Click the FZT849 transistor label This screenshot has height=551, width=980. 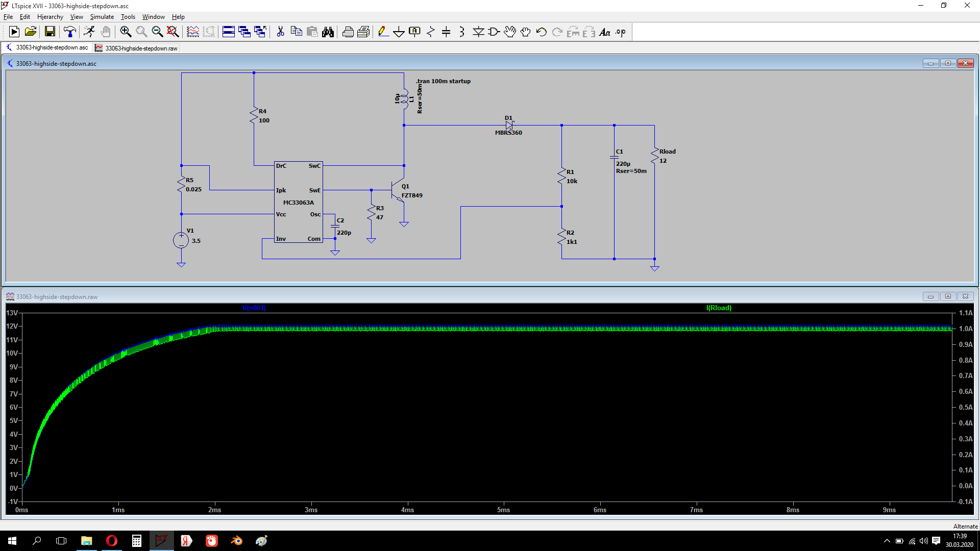pyautogui.click(x=412, y=195)
